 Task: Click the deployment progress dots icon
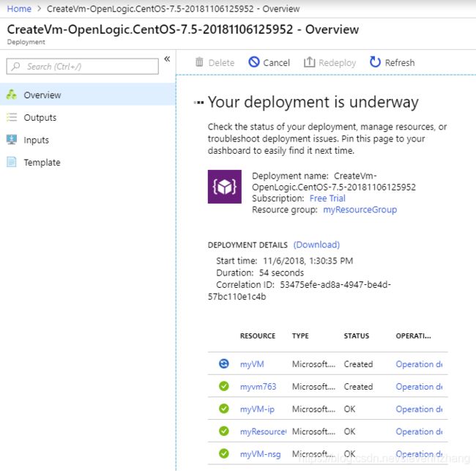[199, 103]
